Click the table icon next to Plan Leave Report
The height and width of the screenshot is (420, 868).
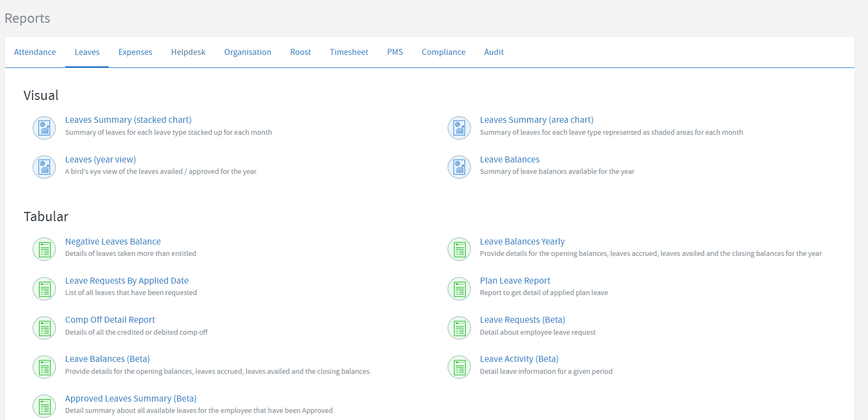pos(459,289)
